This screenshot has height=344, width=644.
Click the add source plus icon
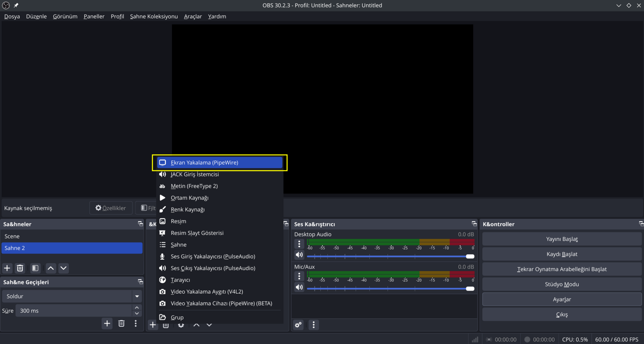coord(153,325)
